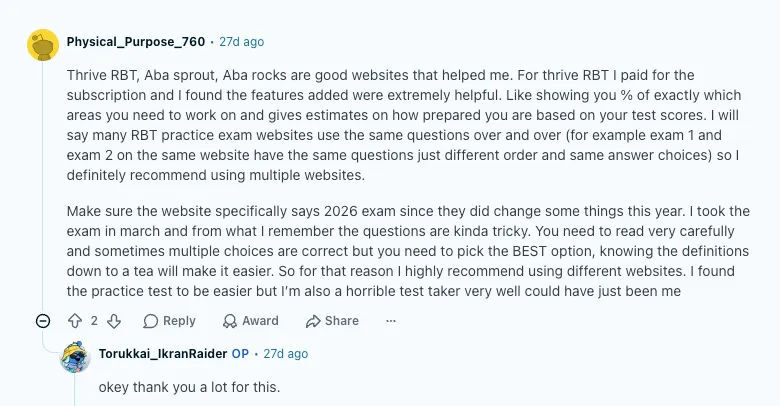This screenshot has height=406, width=780.
Task: Click the blue OP badge
Action: [x=240, y=354]
